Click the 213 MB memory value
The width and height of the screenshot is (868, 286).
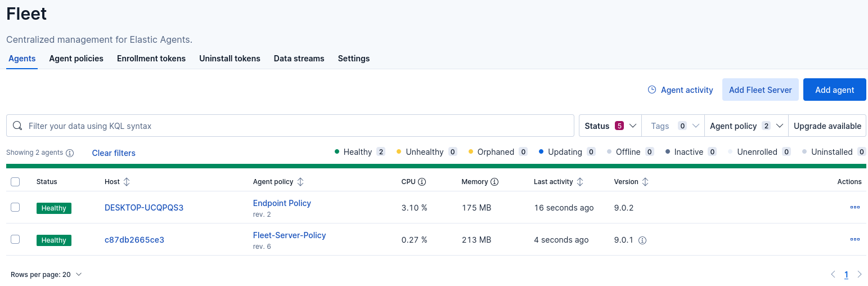pos(476,240)
